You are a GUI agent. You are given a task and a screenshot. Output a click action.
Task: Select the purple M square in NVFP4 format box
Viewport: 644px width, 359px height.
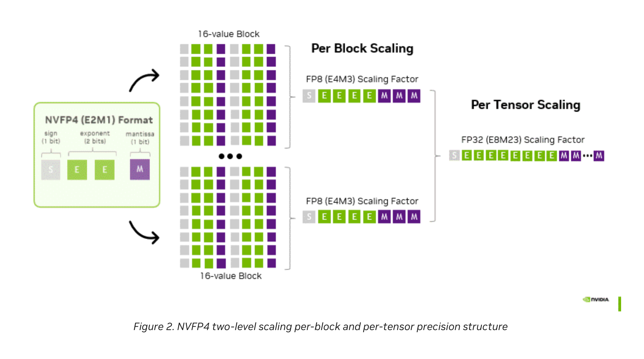click(140, 169)
